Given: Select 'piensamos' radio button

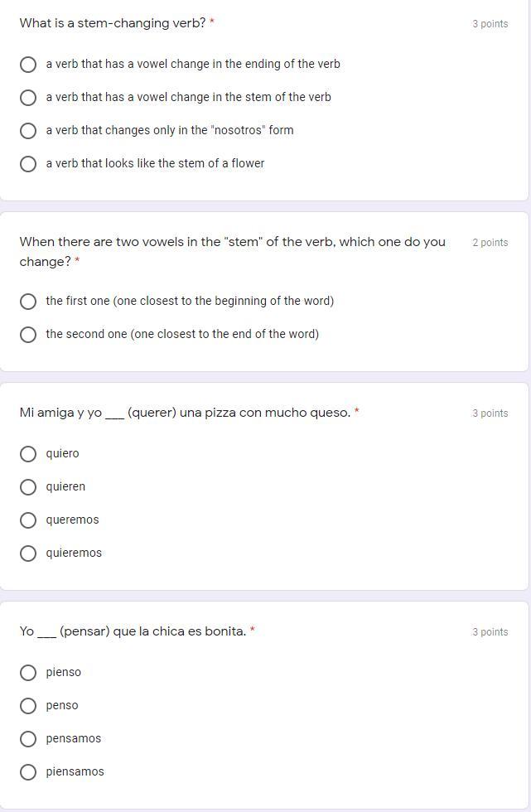Looking at the screenshot, I should pos(28,772).
